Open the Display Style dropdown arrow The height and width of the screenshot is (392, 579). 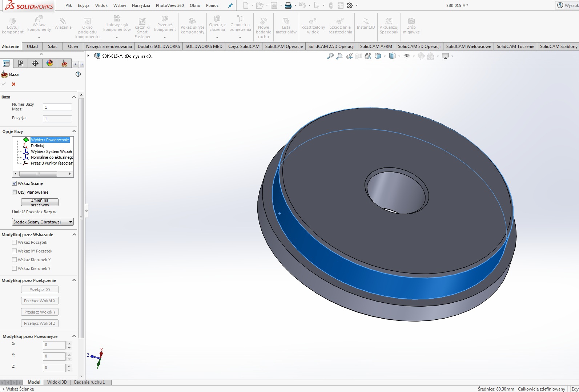tap(399, 56)
